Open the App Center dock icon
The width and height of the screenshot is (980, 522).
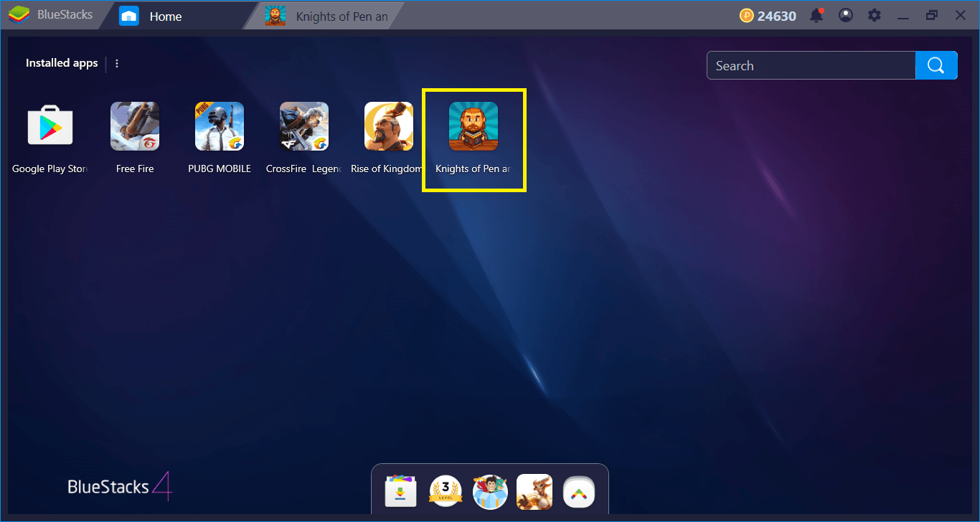point(400,492)
